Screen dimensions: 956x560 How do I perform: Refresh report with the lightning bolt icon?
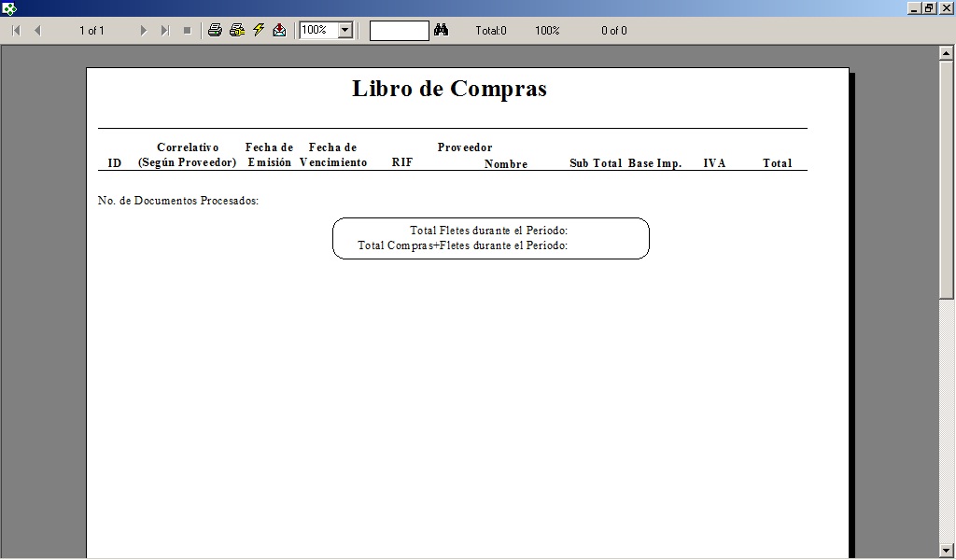[x=259, y=30]
